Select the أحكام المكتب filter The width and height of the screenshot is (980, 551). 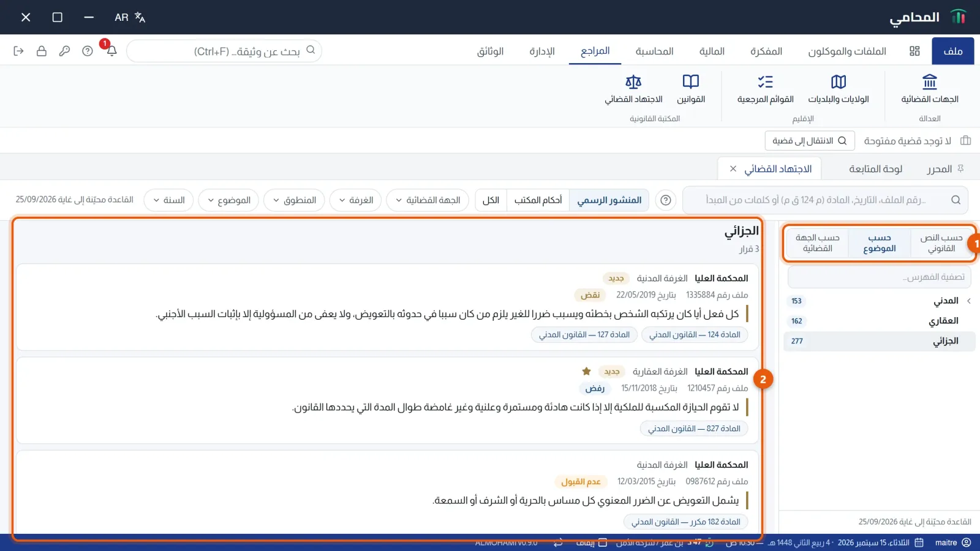tap(538, 200)
